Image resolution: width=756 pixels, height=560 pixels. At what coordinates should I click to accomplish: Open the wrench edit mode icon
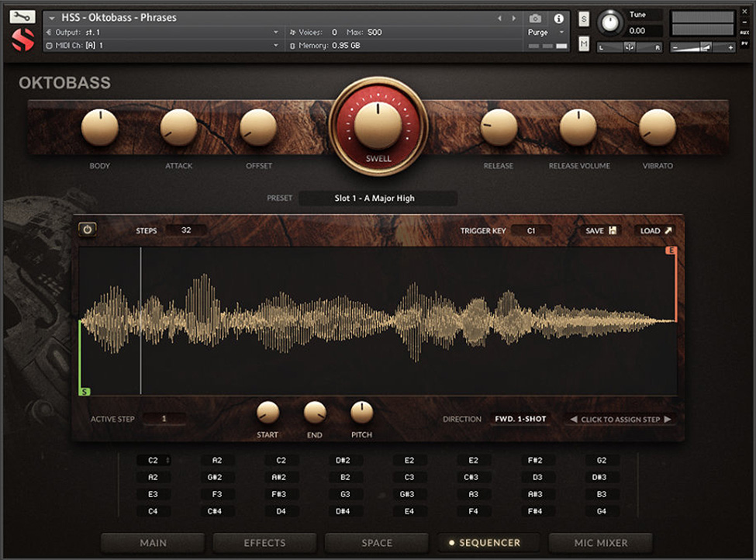[x=22, y=17]
